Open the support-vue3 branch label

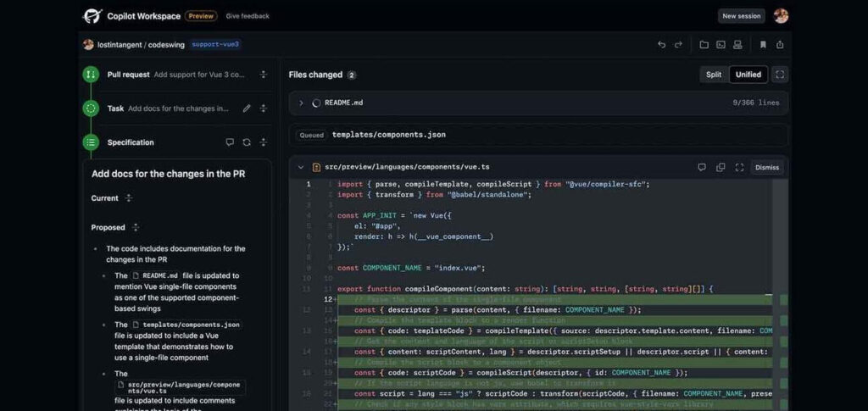pos(215,44)
